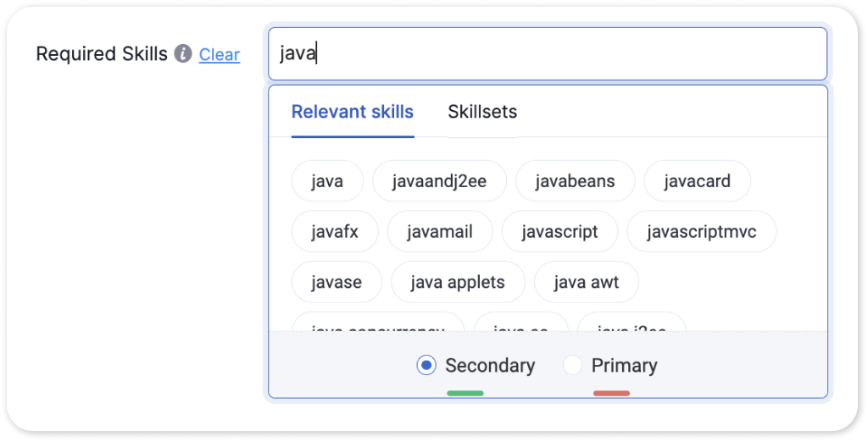
Task: Select the javamail skill chip
Action: [440, 231]
